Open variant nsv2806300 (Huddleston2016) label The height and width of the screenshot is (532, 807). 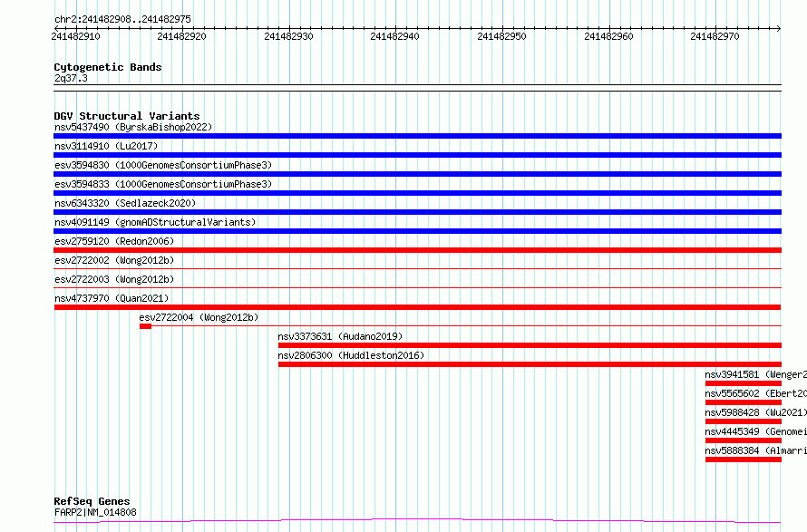tap(351, 355)
